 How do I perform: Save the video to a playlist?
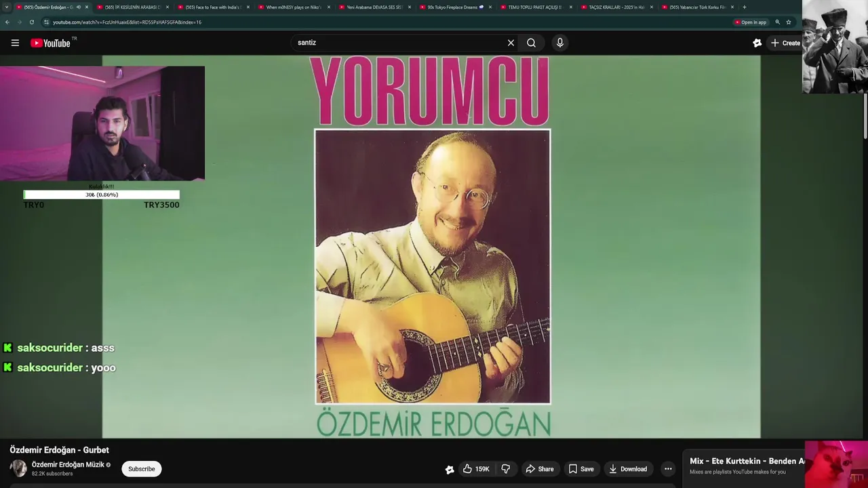point(580,469)
